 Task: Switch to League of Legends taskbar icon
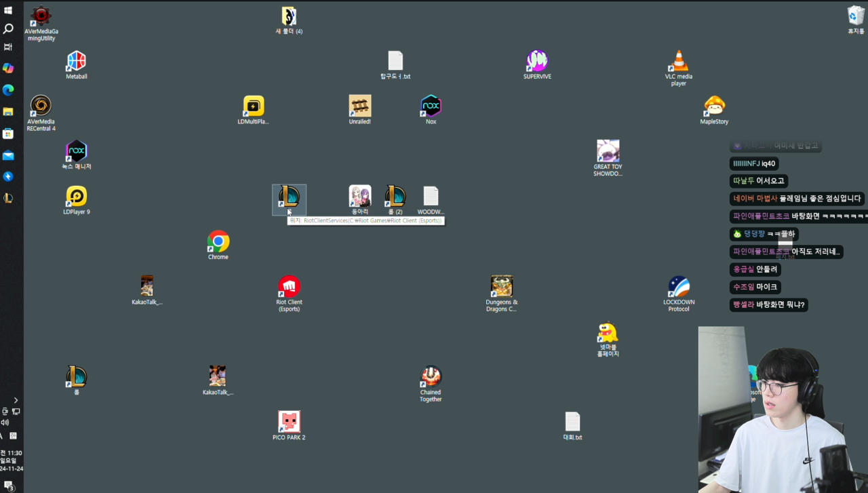tap(8, 198)
